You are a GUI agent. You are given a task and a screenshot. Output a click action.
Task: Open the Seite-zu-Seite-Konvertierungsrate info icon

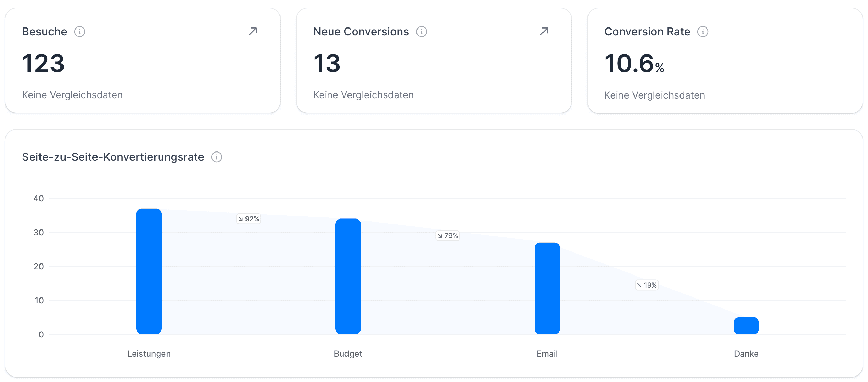point(216,157)
